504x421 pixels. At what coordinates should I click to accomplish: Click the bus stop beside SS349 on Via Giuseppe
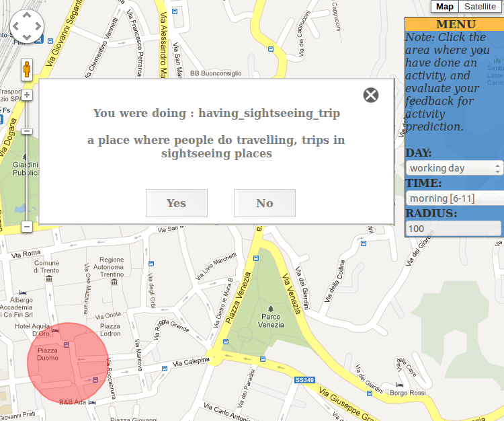[x=263, y=359]
